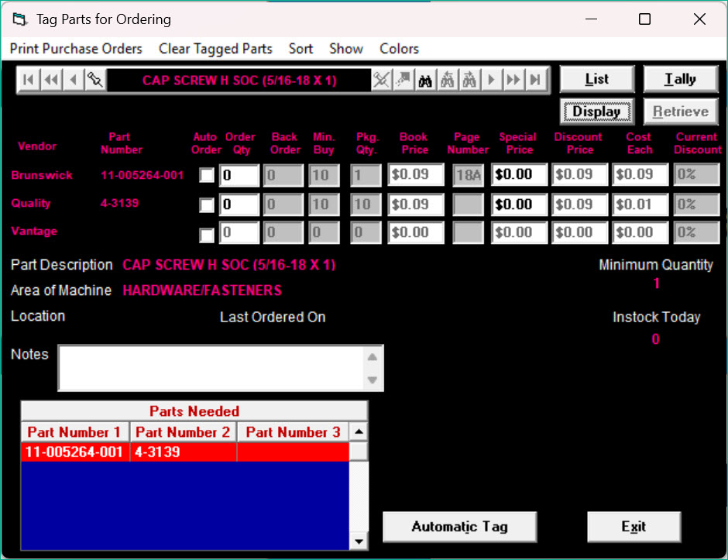Go to the previous part record

tap(73, 80)
